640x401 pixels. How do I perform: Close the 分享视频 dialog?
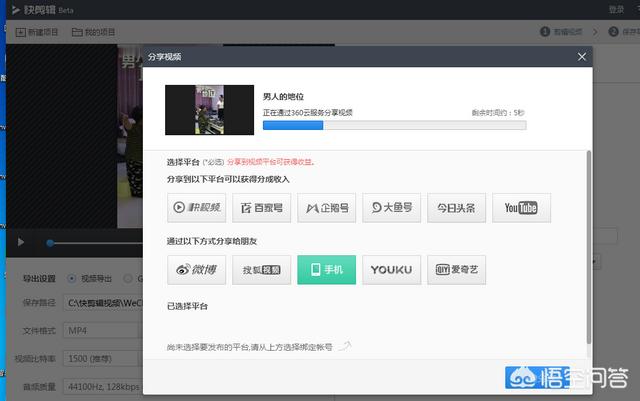pos(582,57)
